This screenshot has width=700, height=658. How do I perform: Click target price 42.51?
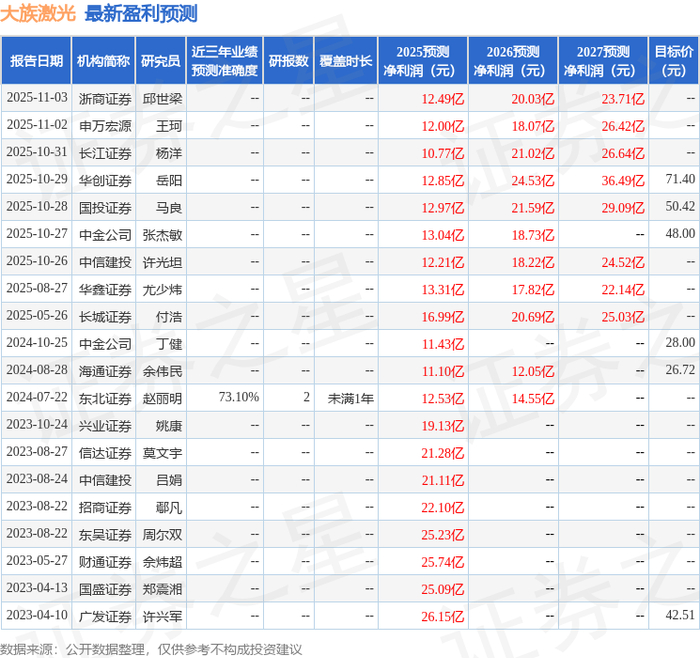tap(680, 615)
